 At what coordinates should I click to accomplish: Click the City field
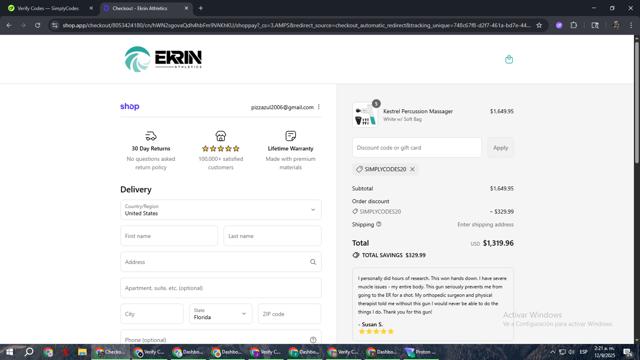(152, 314)
